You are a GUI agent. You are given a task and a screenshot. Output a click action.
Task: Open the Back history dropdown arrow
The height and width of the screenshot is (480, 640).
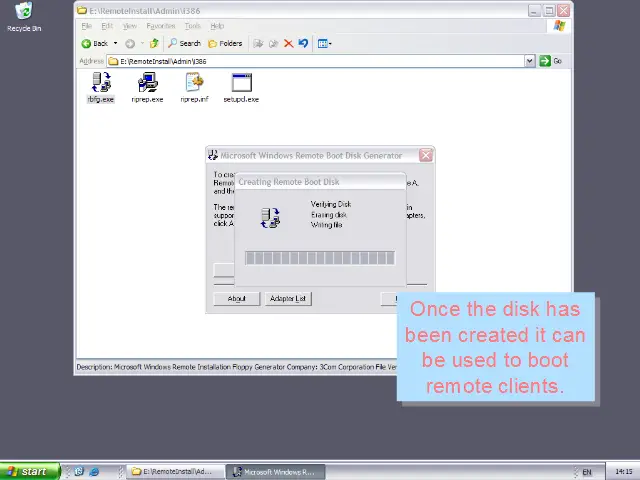[x=116, y=43]
